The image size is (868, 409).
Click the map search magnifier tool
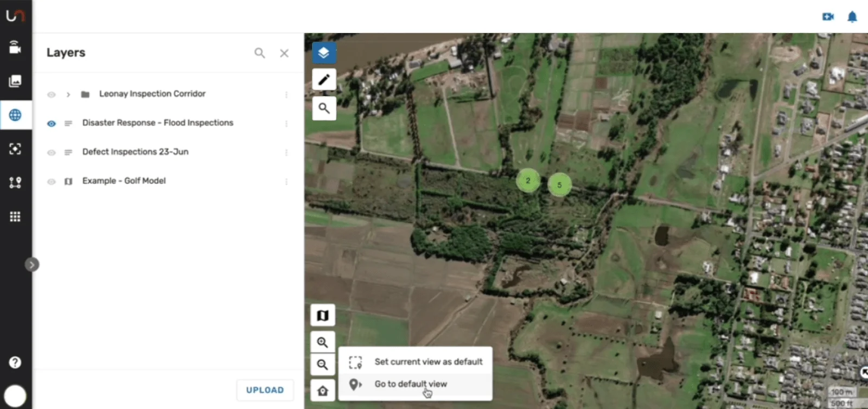pyautogui.click(x=324, y=108)
